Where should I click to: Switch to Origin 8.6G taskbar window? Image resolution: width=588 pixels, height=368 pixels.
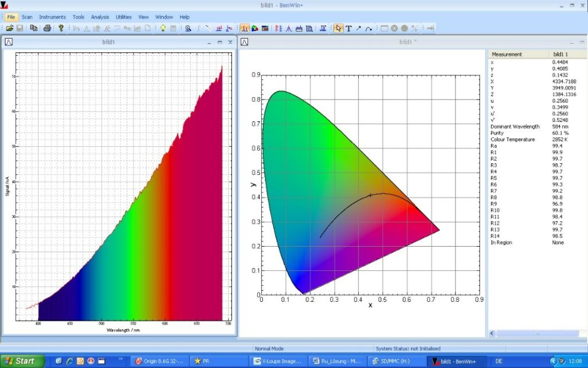(x=161, y=361)
